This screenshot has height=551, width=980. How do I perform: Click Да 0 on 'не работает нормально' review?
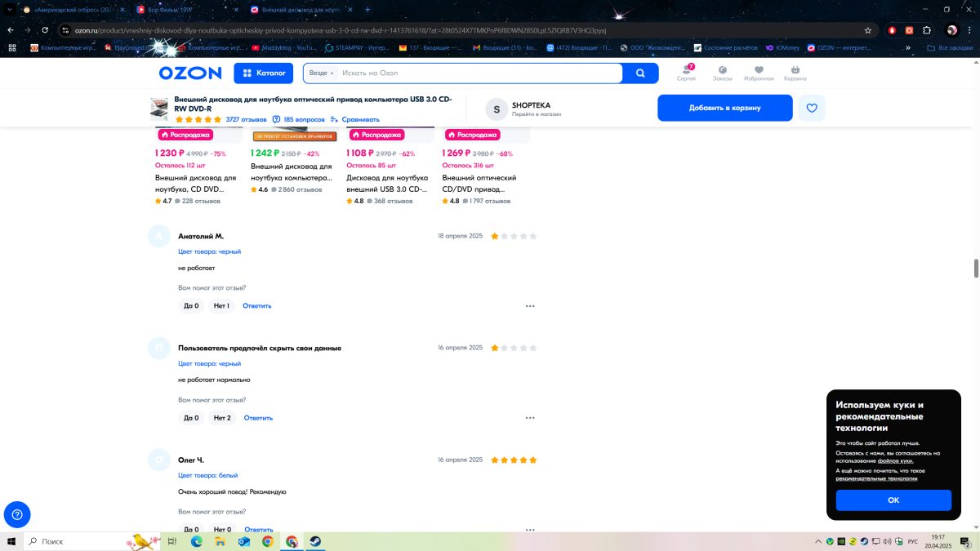click(191, 418)
